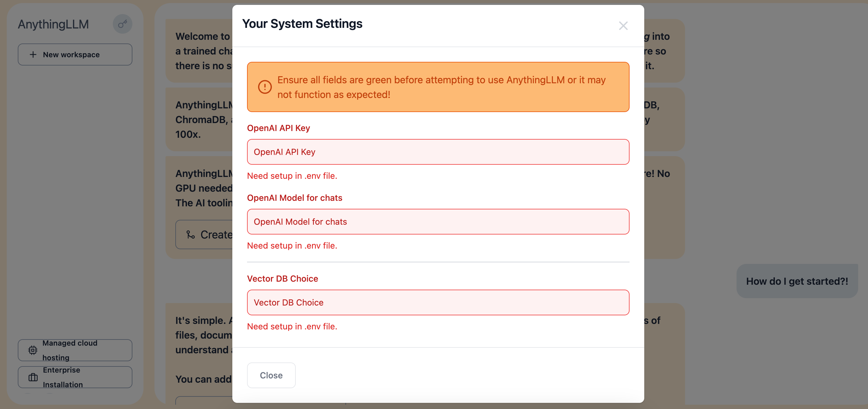
Task: Focus the Vector DB Choice field
Action: [438, 302]
